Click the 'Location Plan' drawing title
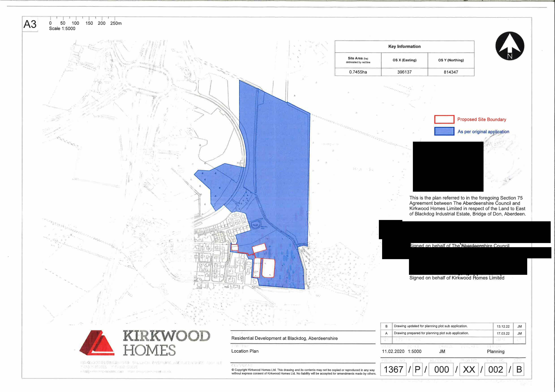Screen dimensions: 555x392 tap(245, 351)
